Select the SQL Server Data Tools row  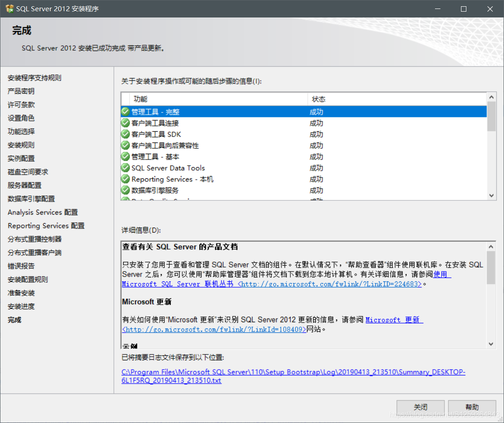pos(304,168)
